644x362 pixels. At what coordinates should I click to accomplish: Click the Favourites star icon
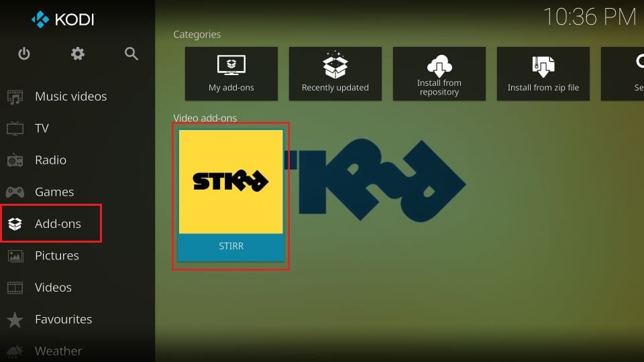(15, 320)
